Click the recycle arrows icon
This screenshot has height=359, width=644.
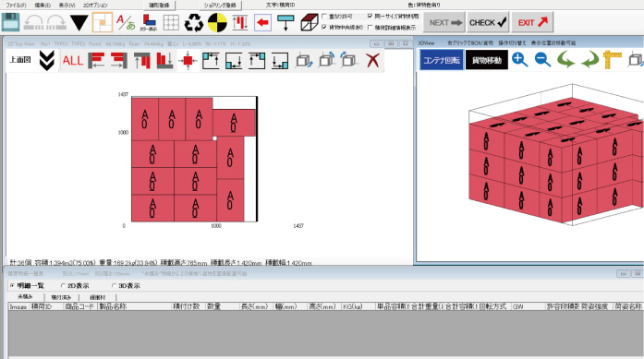pos(193,22)
